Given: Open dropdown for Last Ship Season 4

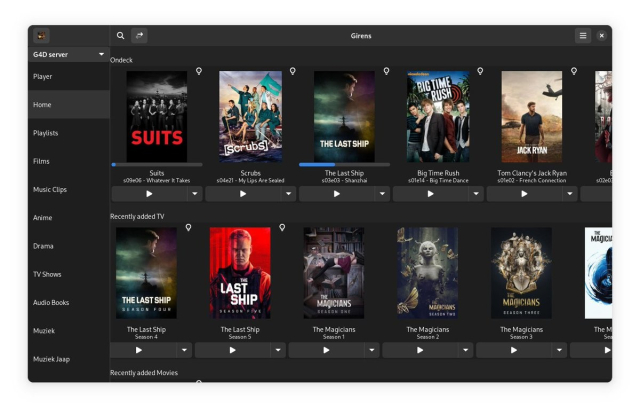Looking at the screenshot, I should [184, 350].
